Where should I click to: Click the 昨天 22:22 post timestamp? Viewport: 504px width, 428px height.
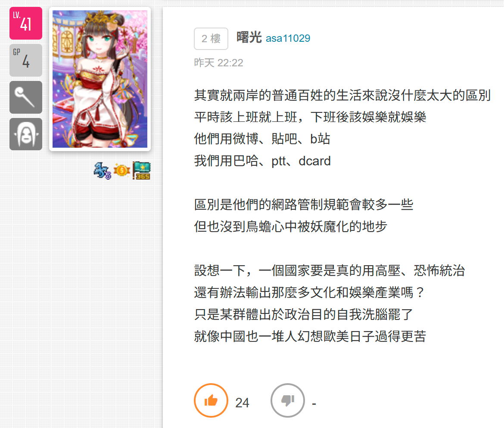pyautogui.click(x=218, y=63)
